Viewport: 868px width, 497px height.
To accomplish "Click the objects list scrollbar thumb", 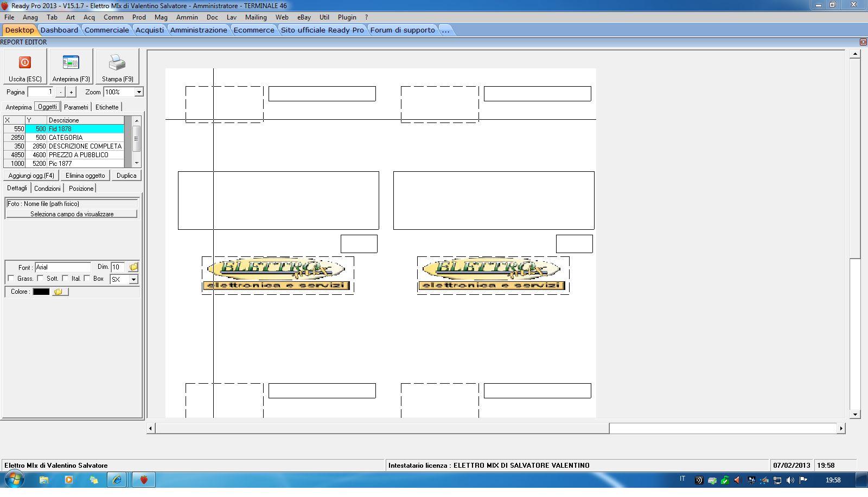I will (137, 139).
